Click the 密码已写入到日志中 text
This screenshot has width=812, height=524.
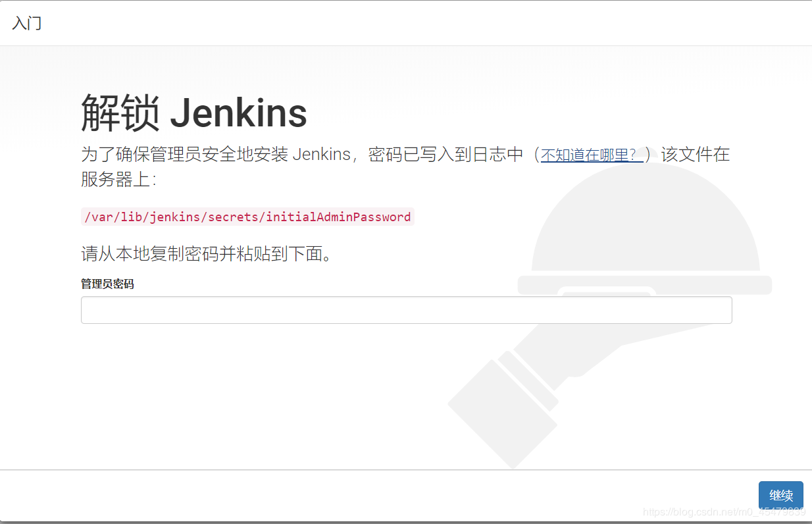tap(445, 155)
